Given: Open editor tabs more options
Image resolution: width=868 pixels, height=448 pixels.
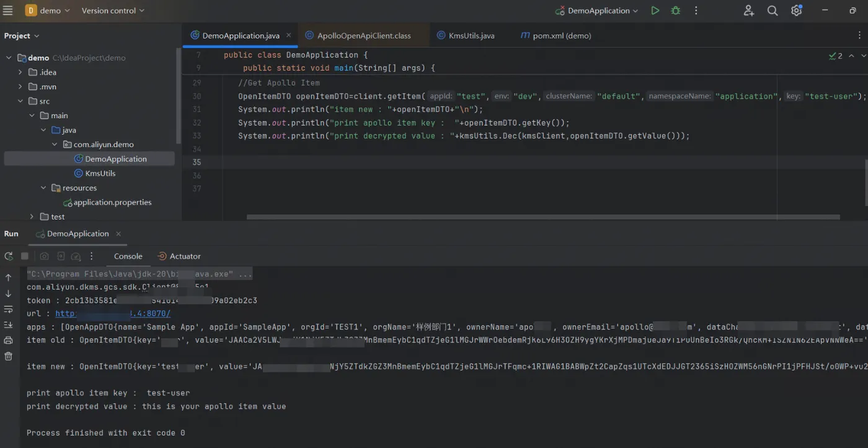Looking at the screenshot, I should coord(859,35).
